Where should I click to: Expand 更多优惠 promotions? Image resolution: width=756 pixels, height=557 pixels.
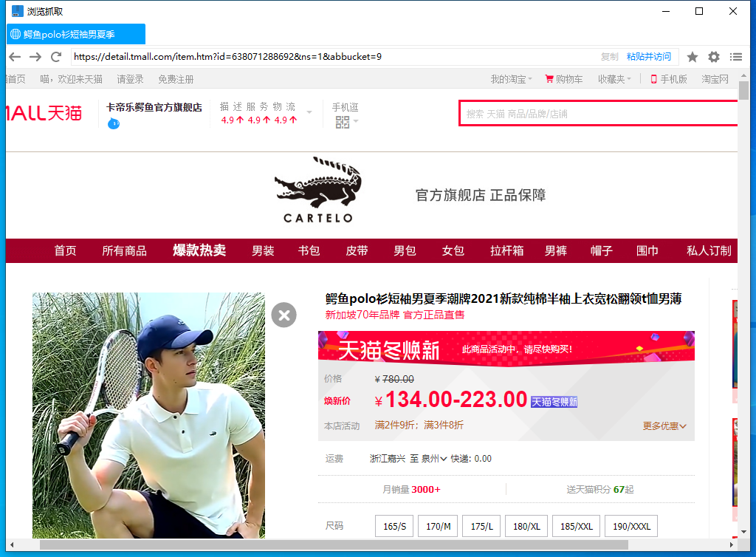(664, 426)
